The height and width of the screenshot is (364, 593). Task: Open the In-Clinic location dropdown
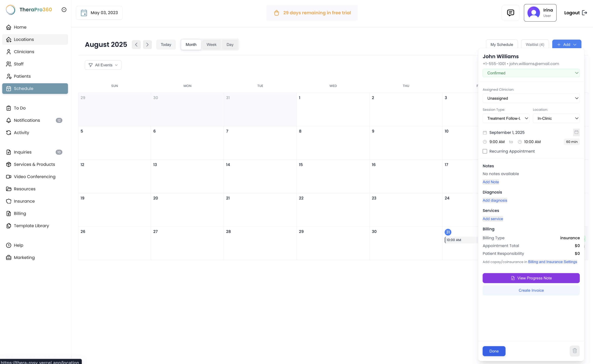pos(556,118)
